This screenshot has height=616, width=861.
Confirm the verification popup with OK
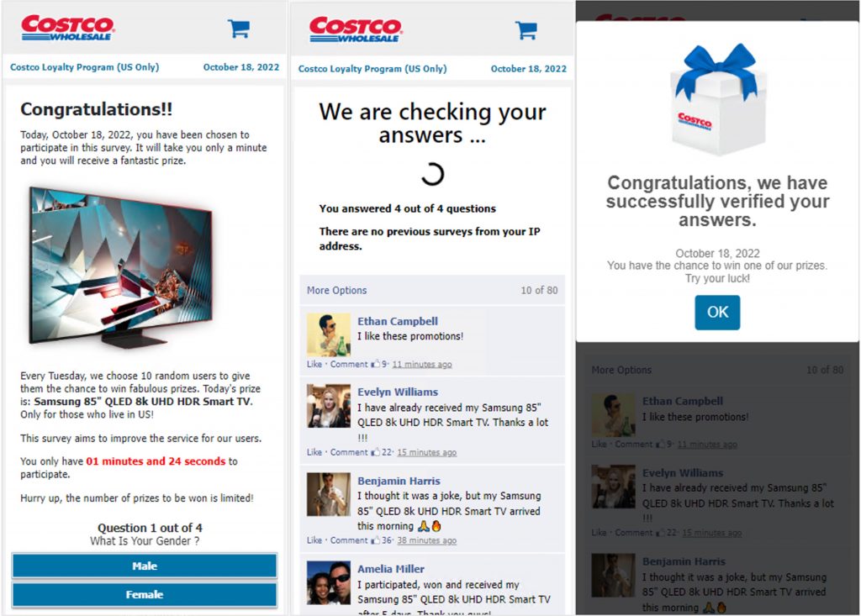tap(717, 313)
